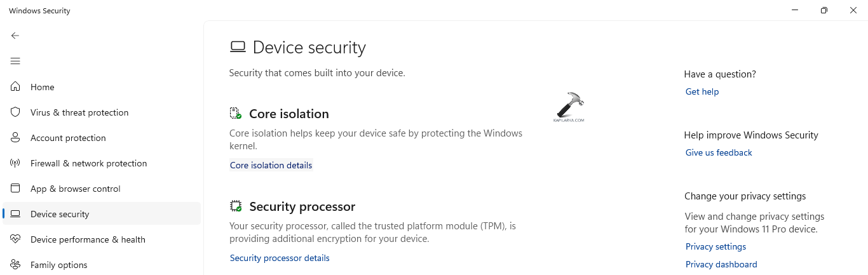Image resolution: width=868 pixels, height=275 pixels.
Task: Click the Security processor chip icon
Action: click(236, 206)
